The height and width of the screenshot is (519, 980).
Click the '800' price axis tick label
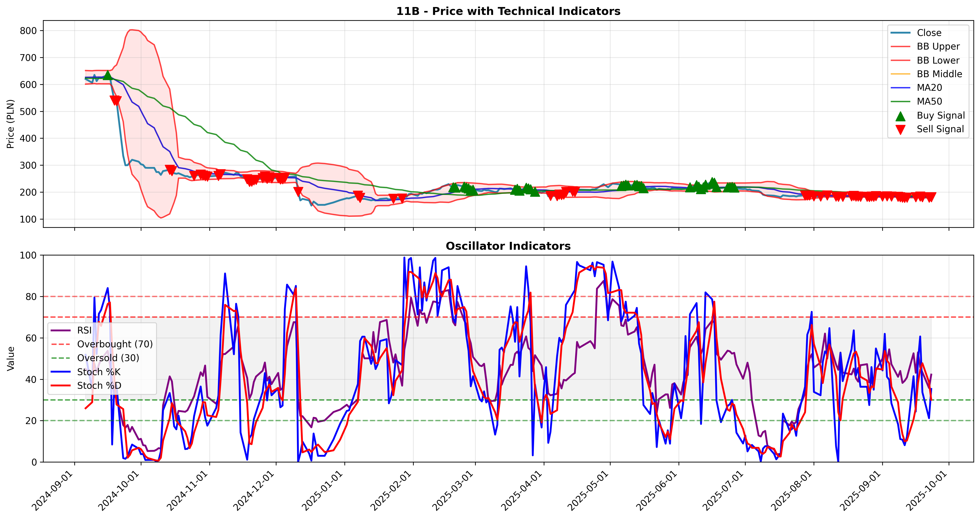[29, 31]
